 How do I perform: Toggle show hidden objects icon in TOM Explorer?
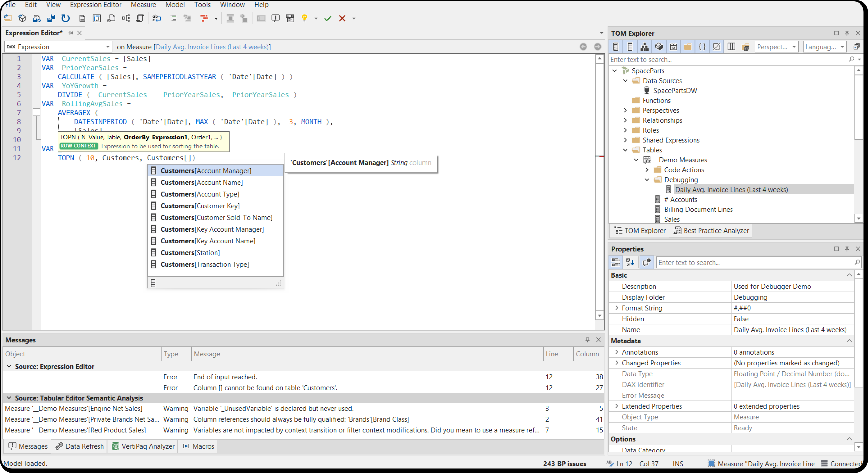click(717, 47)
